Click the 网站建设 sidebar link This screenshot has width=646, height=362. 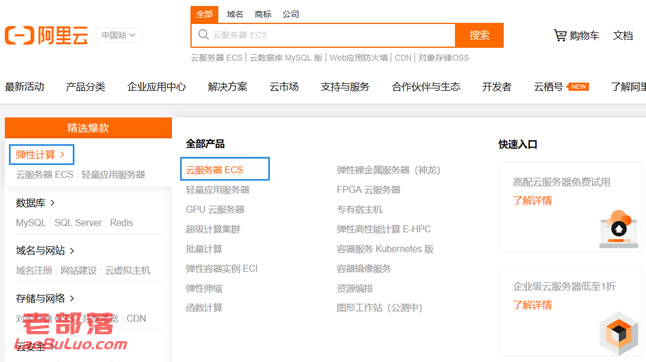click(79, 270)
